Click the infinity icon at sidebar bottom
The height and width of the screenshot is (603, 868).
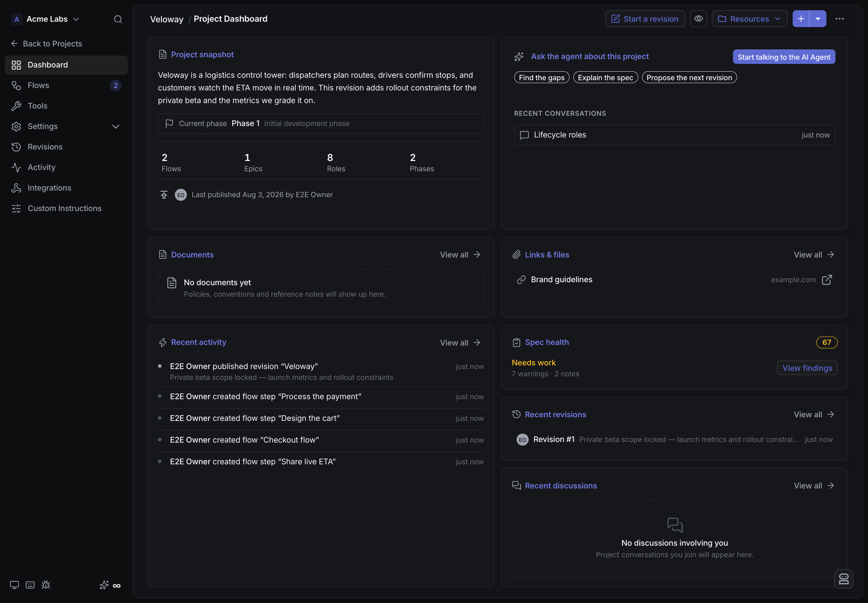[117, 586]
